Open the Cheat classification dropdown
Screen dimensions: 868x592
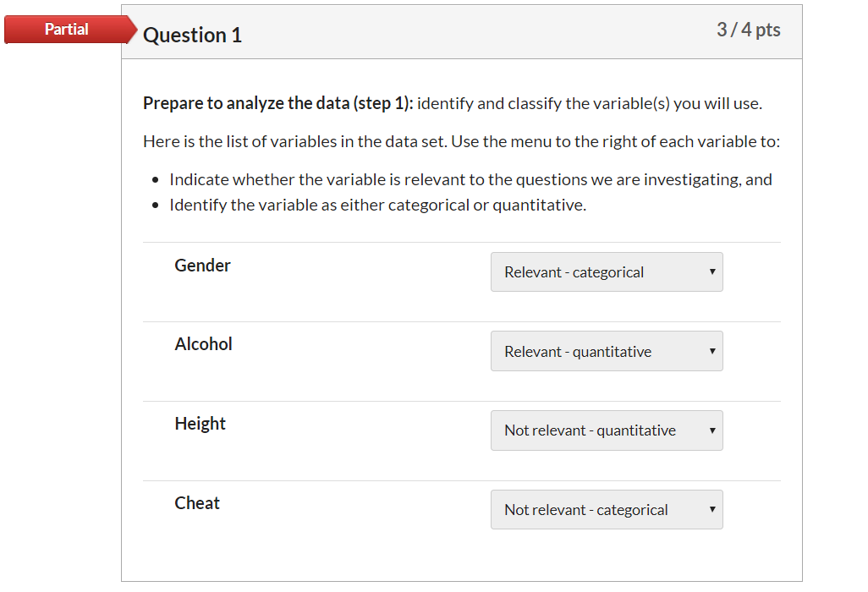pyautogui.click(x=607, y=509)
